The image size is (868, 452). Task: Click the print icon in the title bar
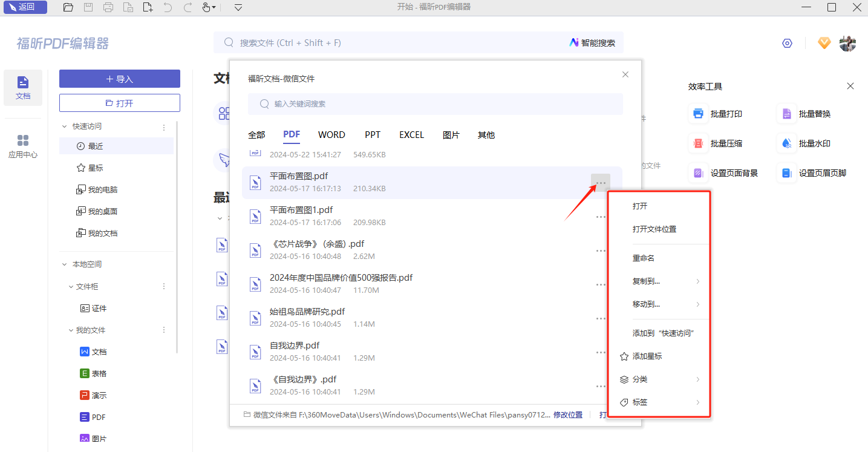pos(108,7)
